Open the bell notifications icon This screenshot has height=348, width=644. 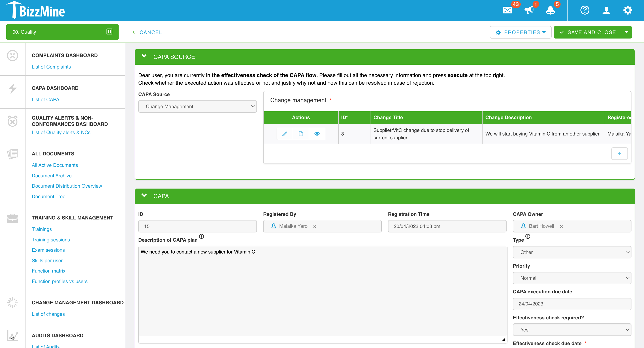coord(550,10)
